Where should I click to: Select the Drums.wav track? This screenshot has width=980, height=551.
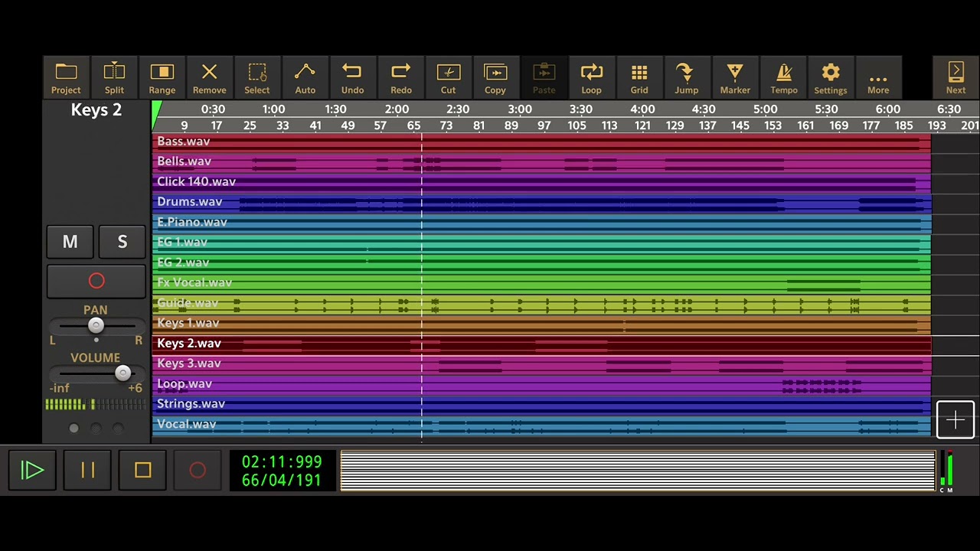tap(541, 202)
